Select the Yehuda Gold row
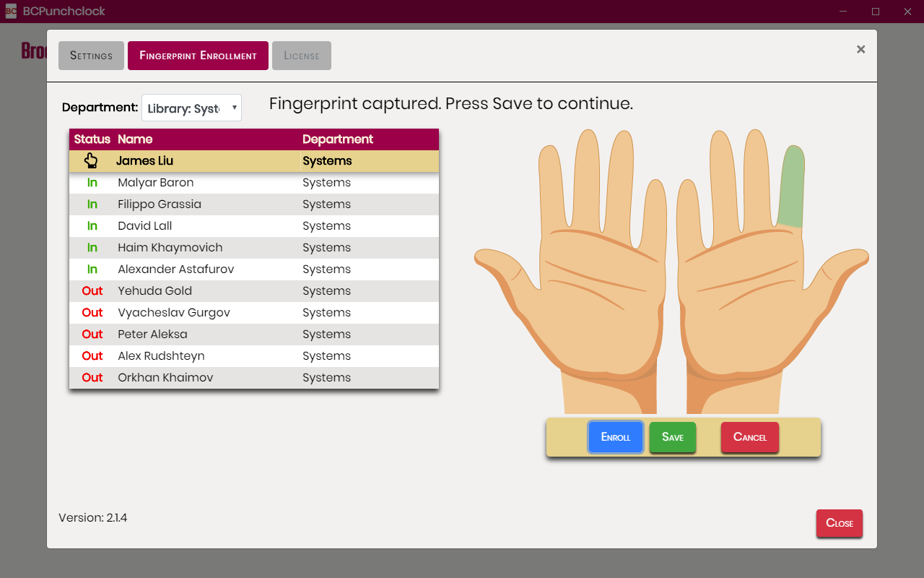The width and height of the screenshot is (924, 578). coord(154,291)
